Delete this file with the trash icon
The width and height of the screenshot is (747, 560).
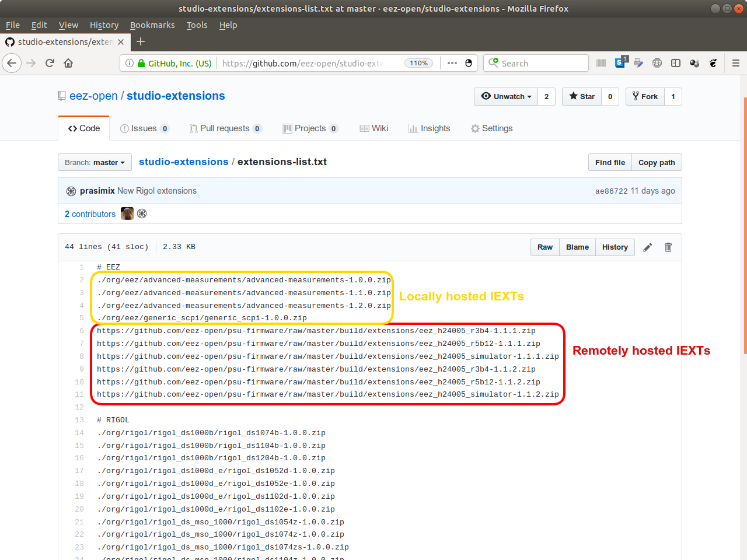[668, 247]
